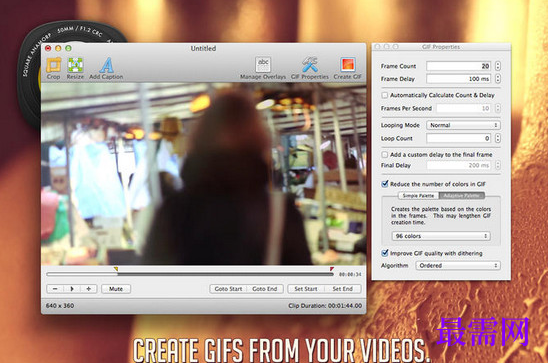
Task: Click the Create GIF icon
Action: [347, 65]
